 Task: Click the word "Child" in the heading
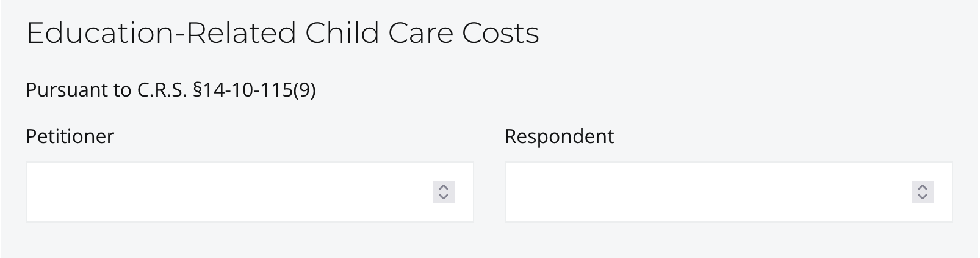tap(342, 33)
